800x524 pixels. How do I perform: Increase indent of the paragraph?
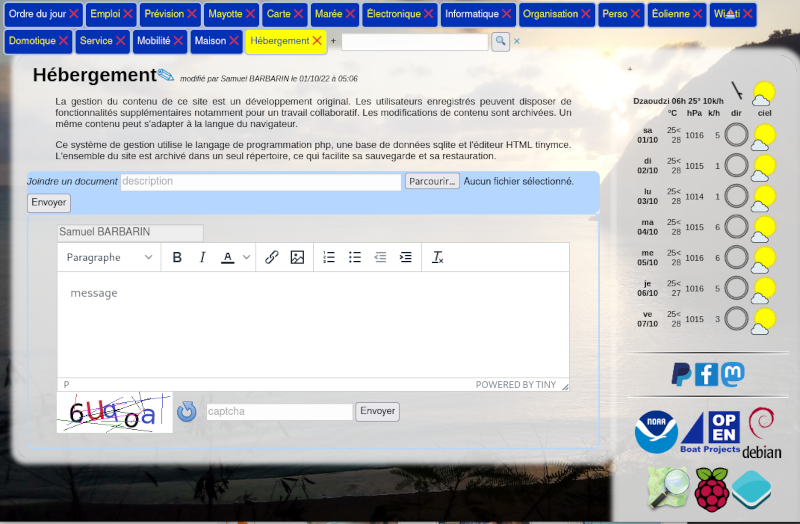click(405, 257)
